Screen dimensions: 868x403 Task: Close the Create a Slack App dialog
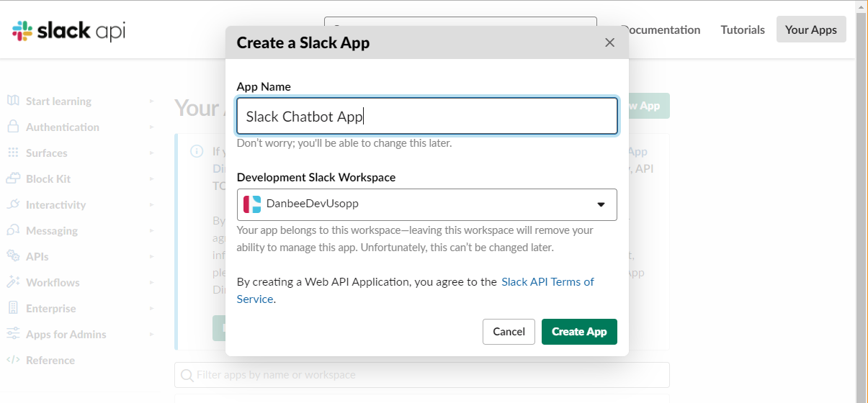coord(609,42)
